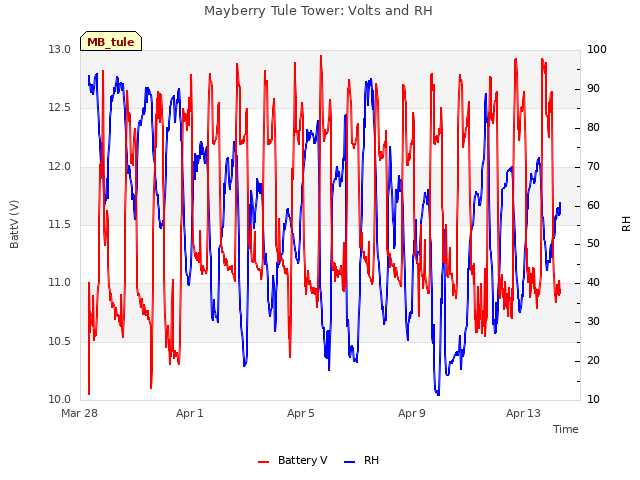Click the 90 RH tick label
The width and height of the screenshot is (640, 480).
[593, 89]
